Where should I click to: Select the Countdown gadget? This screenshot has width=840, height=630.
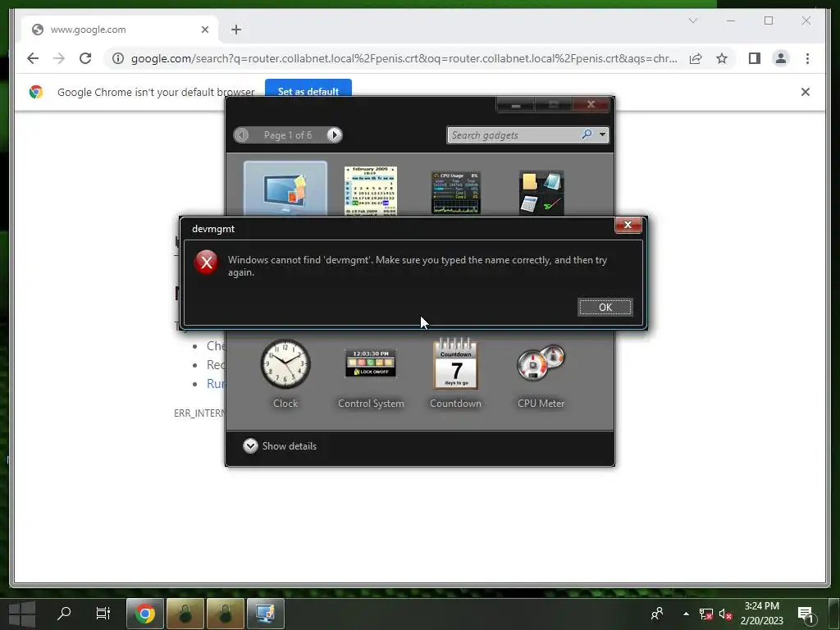455,373
